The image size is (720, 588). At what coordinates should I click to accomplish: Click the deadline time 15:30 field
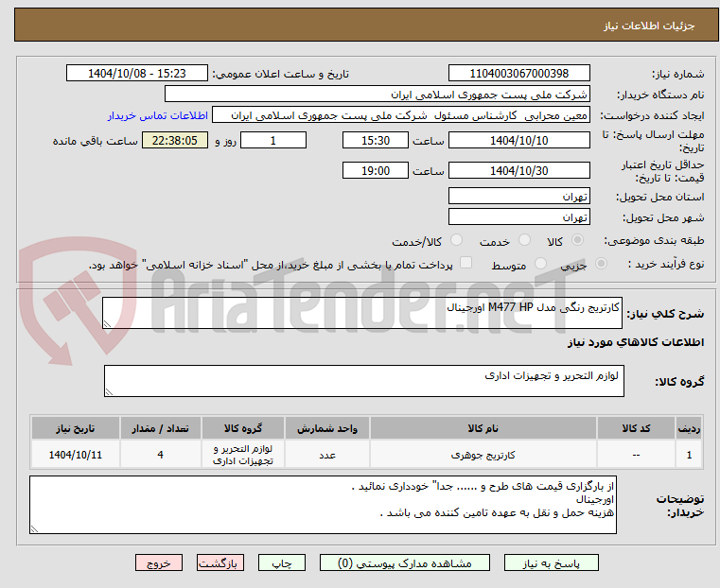click(376, 140)
